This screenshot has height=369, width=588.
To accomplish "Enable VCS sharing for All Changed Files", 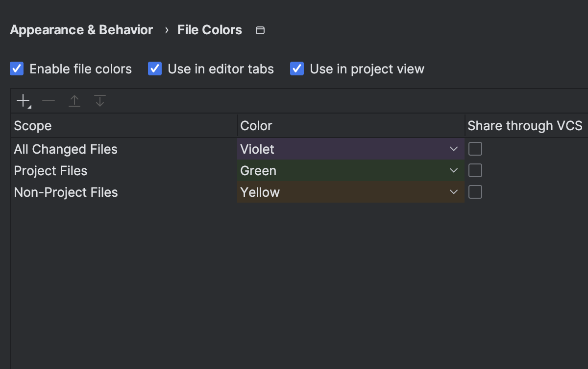I will [x=475, y=149].
